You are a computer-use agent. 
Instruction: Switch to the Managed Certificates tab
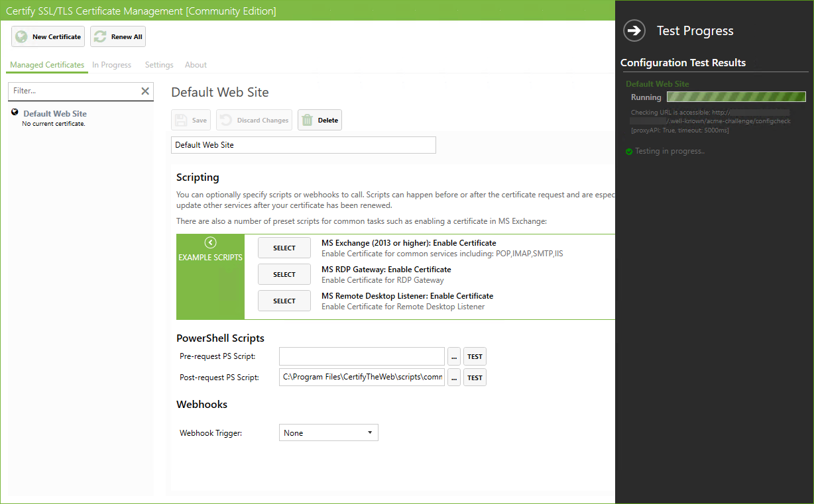tap(47, 65)
